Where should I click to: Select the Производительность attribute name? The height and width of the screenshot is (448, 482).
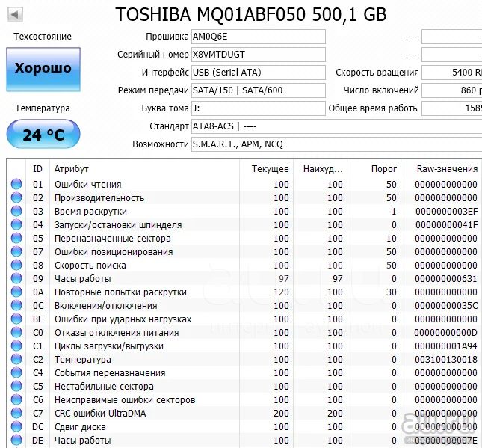pyautogui.click(x=99, y=198)
